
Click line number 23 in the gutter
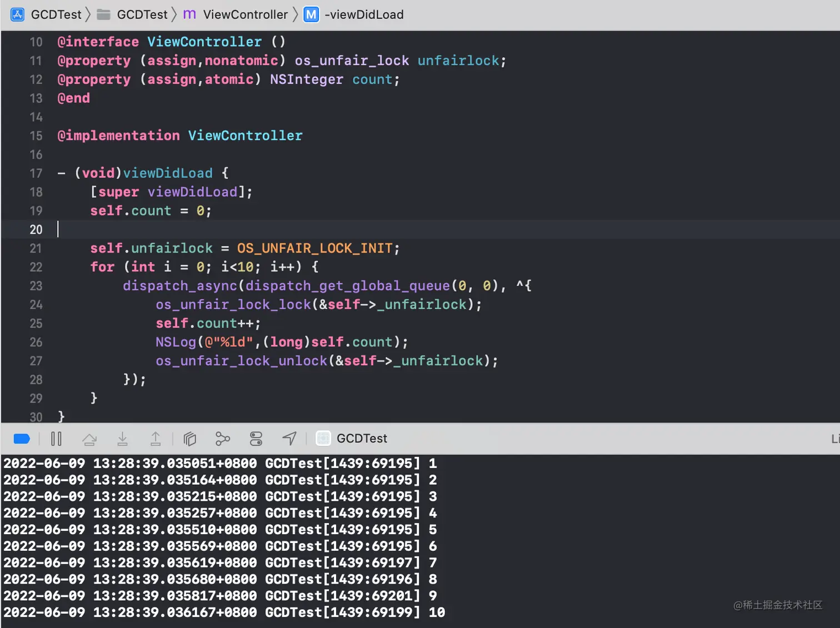tap(36, 285)
